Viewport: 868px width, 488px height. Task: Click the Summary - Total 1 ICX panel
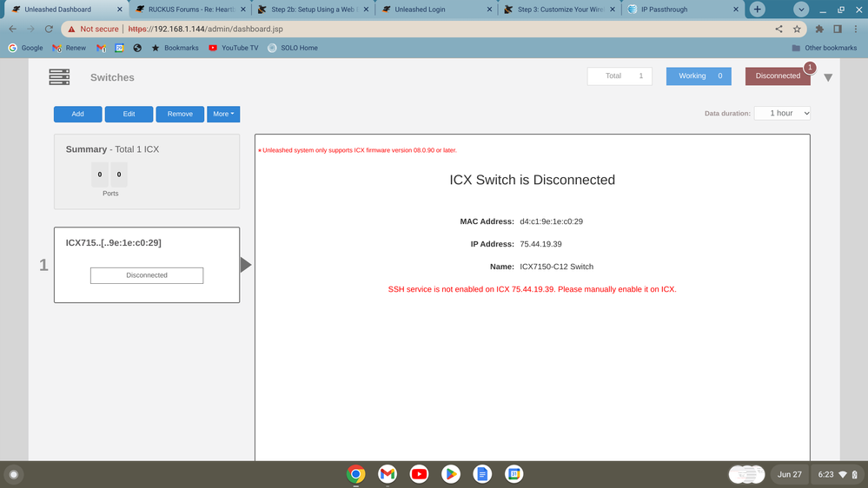click(147, 172)
